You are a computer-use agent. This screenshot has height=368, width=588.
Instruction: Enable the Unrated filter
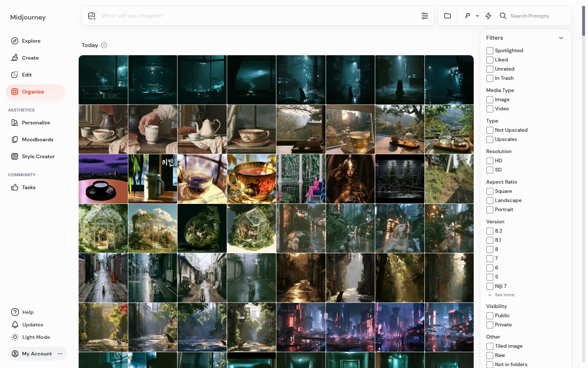[x=490, y=69]
